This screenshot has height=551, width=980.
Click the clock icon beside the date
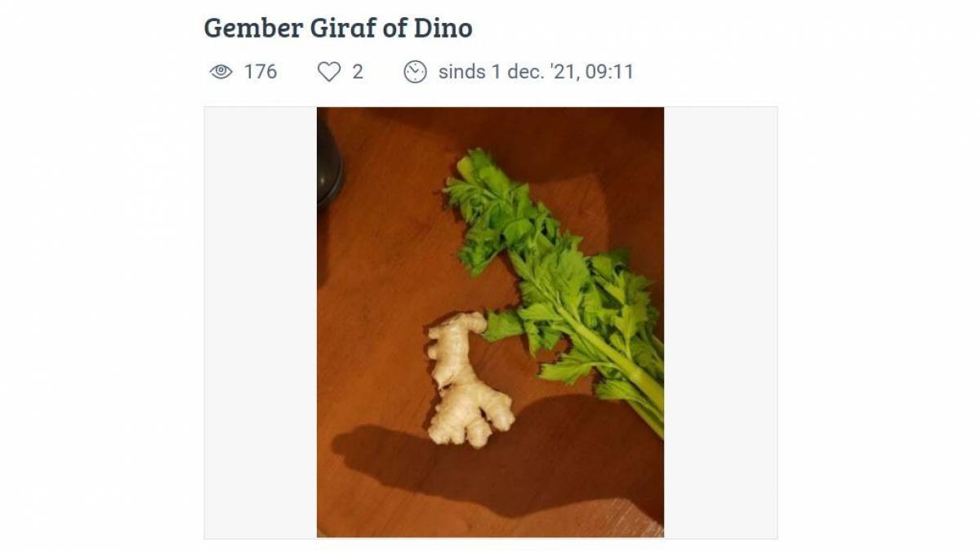[x=415, y=72]
